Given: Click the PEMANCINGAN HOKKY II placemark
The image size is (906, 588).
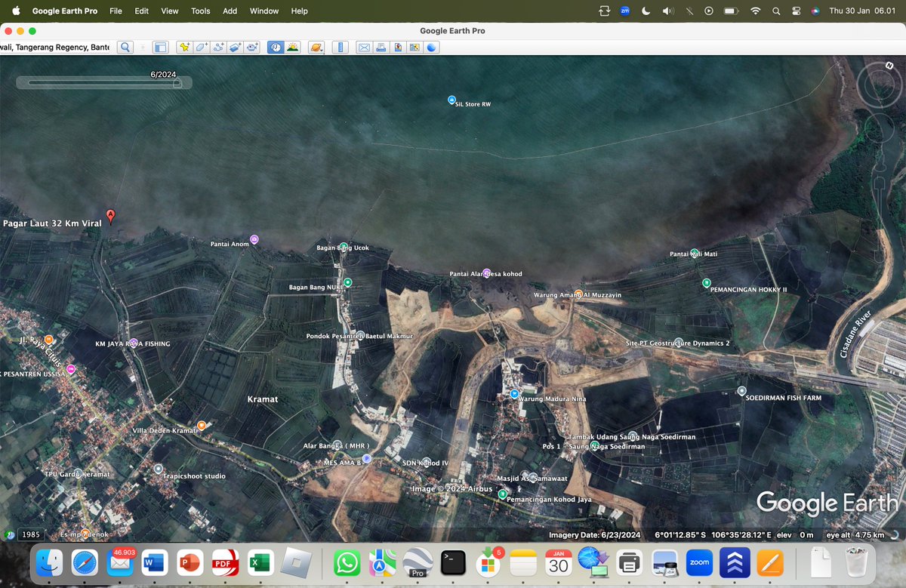Looking at the screenshot, I should click(707, 283).
